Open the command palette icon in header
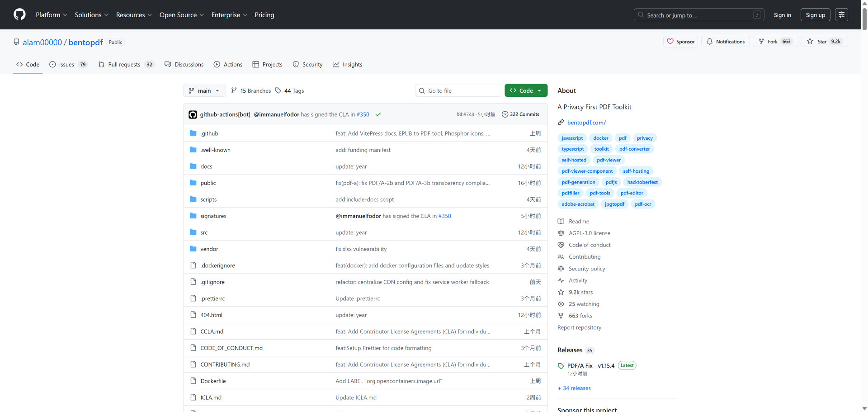Image resolution: width=868 pixels, height=412 pixels. coord(841,14)
